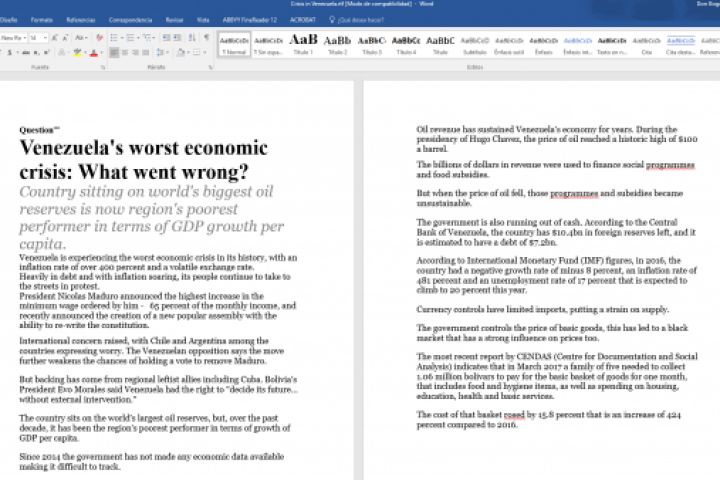The height and width of the screenshot is (480, 720).
Task: Toggle superscript formatting
Action: click(46, 53)
